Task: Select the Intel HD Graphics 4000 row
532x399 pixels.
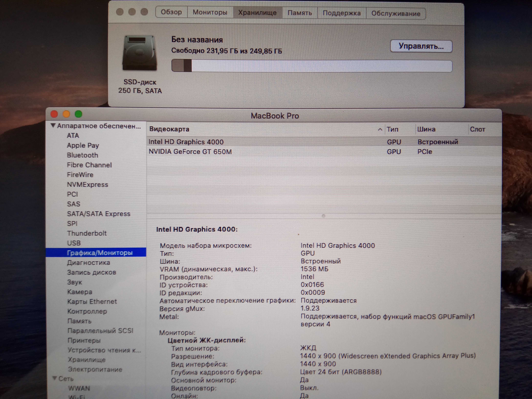Action: [324, 142]
